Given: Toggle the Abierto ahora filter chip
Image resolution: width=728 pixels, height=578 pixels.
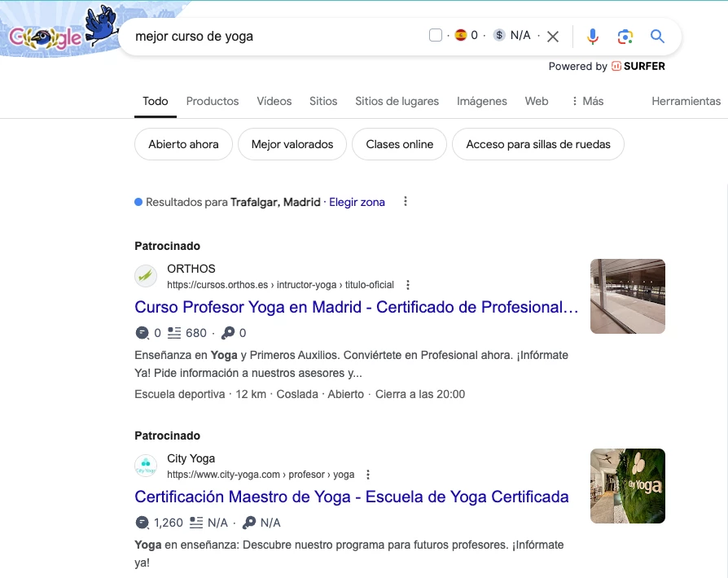Looking at the screenshot, I should coord(183,144).
